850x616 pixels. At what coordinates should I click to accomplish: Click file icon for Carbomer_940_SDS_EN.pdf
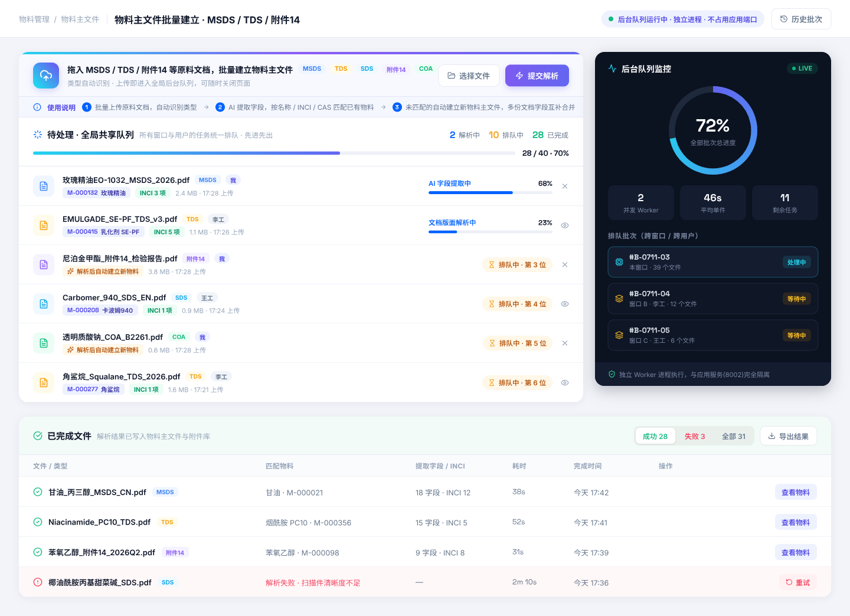click(x=44, y=304)
